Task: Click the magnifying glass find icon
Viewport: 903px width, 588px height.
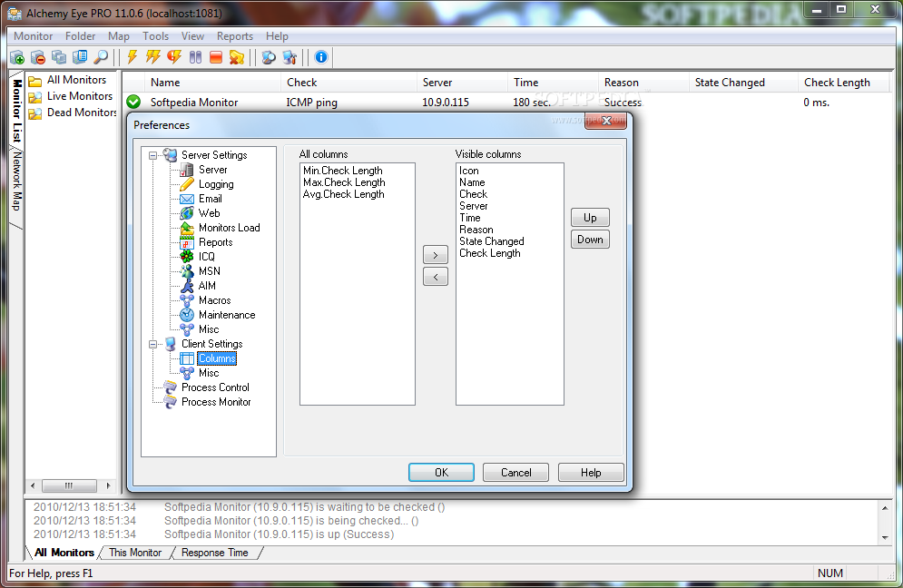Action: click(101, 57)
